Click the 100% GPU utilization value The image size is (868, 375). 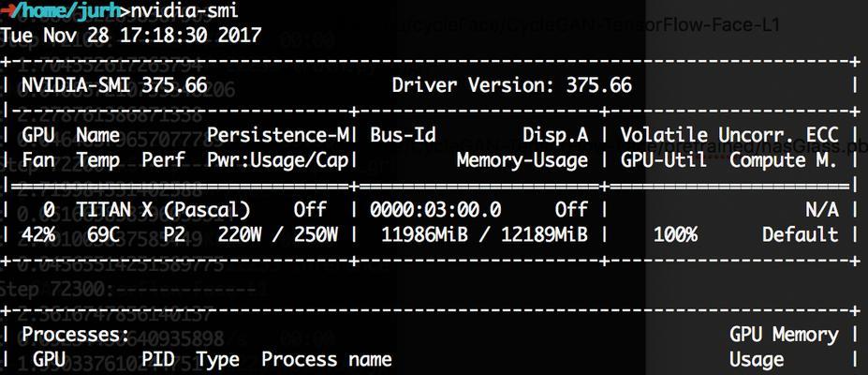(675, 235)
